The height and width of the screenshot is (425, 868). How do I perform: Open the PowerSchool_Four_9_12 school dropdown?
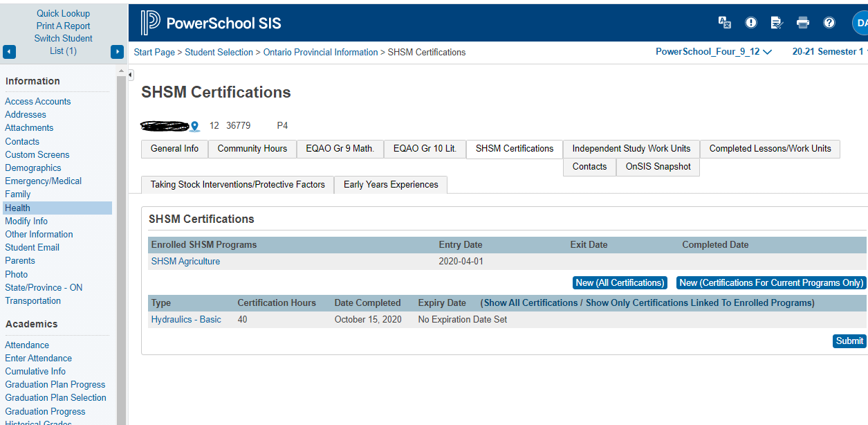point(713,52)
